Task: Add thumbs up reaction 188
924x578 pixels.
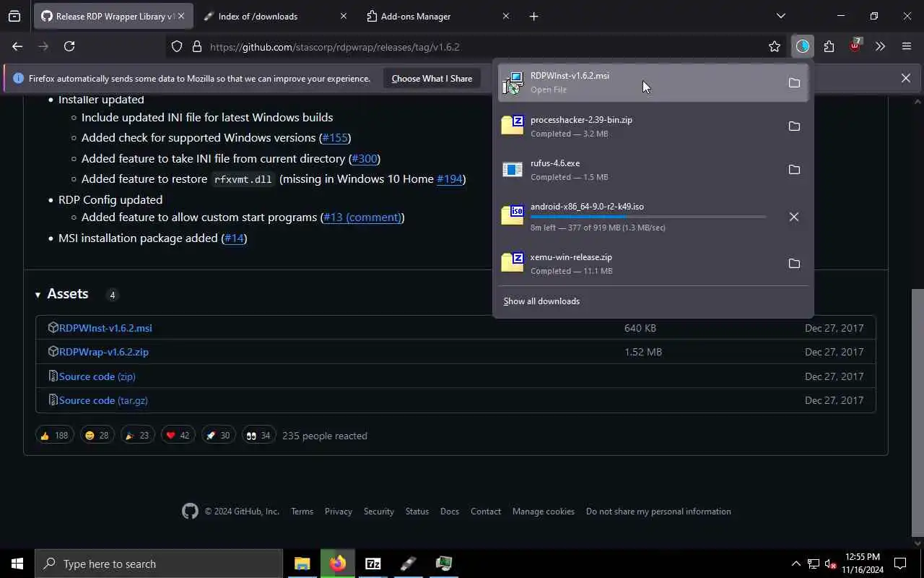Action: coord(55,435)
